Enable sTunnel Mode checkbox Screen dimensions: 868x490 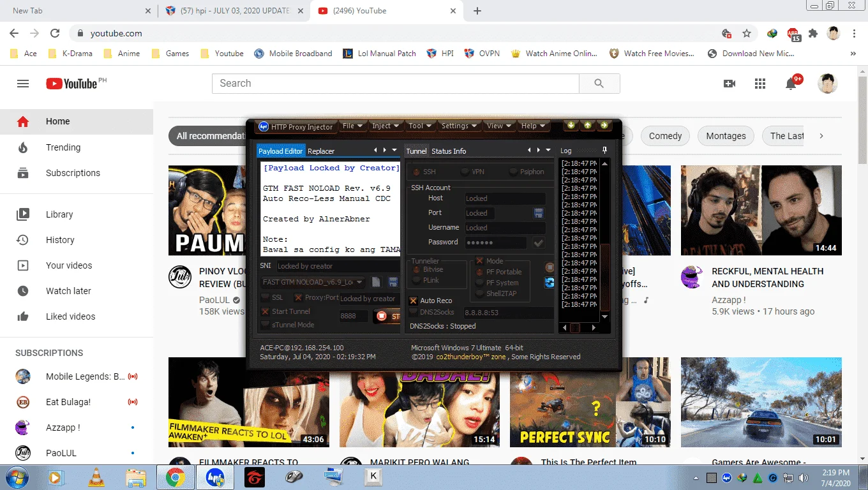pyautogui.click(x=266, y=325)
